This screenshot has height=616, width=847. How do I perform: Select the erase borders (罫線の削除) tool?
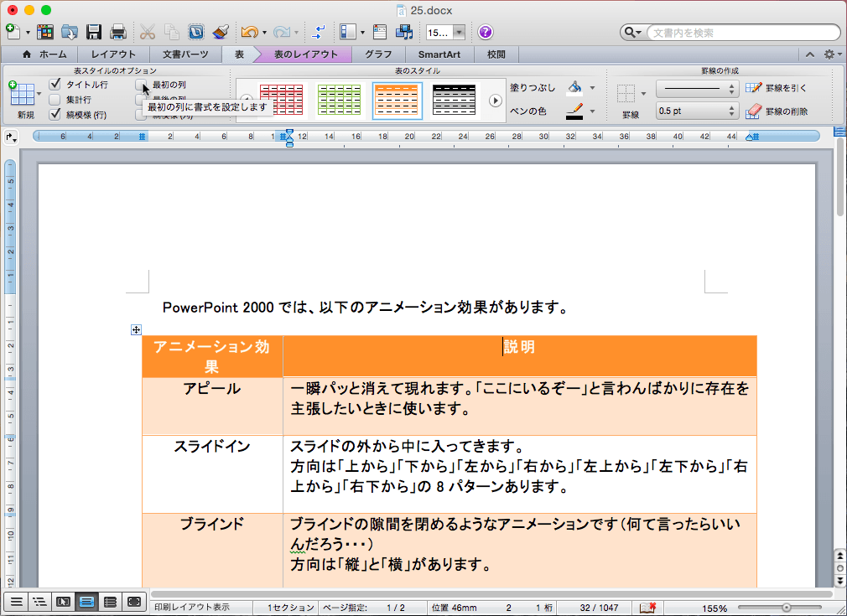[x=777, y=111]
